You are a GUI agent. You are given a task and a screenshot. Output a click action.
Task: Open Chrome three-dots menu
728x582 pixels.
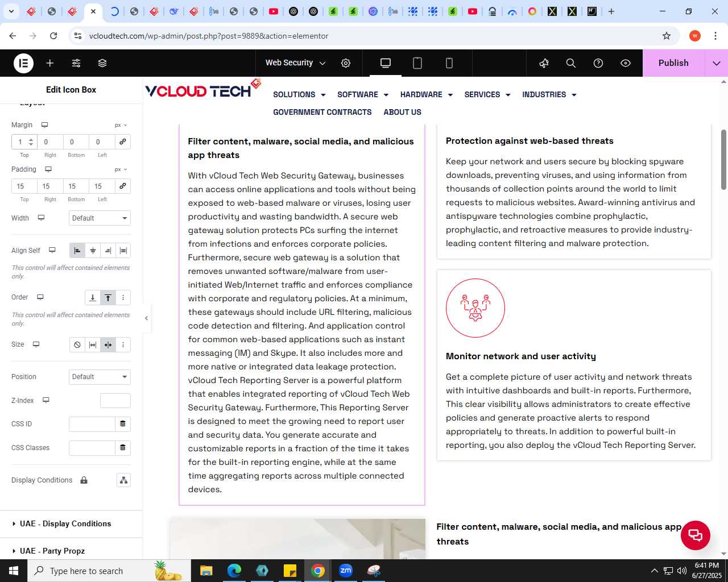pyautogui.click(x=715, y=36)
